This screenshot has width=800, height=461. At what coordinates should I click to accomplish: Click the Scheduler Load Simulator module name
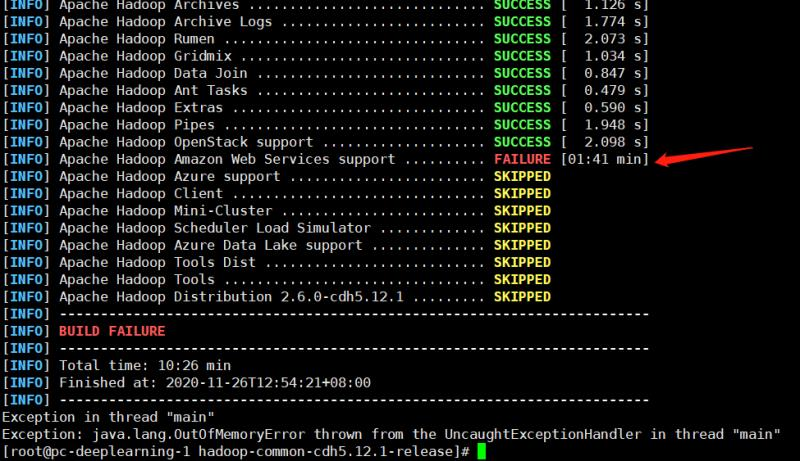pyautogui.click(x=211, y=228)
